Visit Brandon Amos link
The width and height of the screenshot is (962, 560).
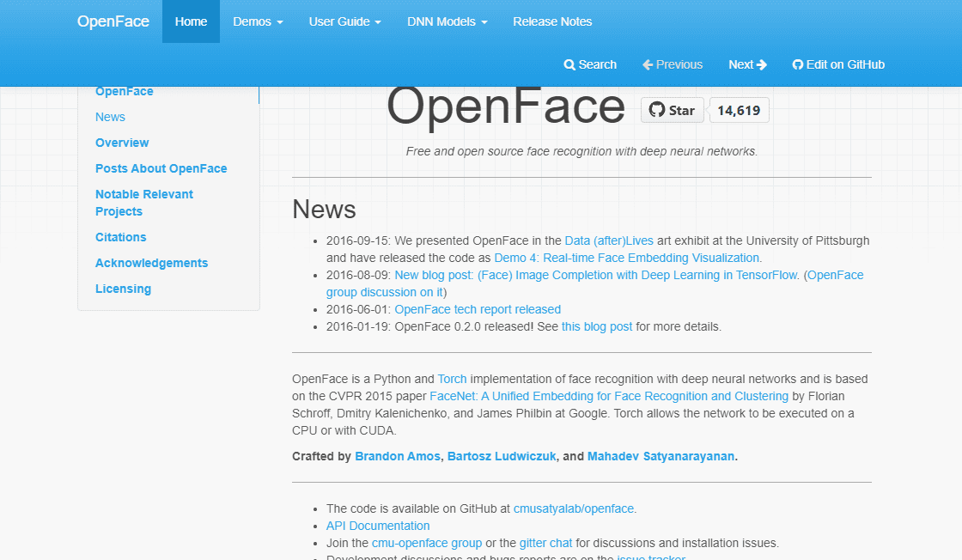398,456
